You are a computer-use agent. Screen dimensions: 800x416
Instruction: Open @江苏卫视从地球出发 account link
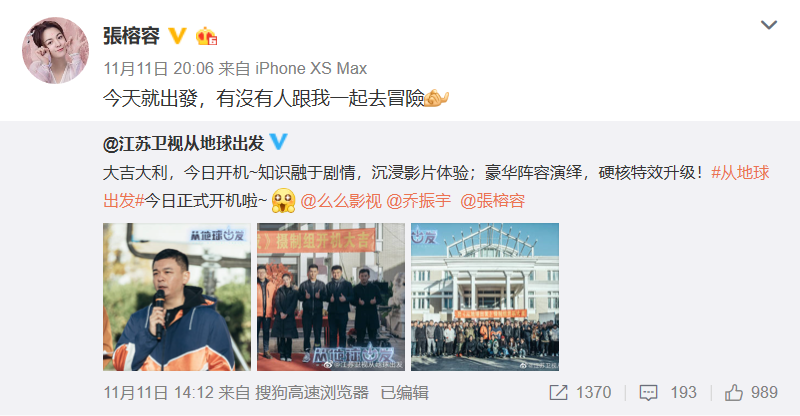[184, 143]
